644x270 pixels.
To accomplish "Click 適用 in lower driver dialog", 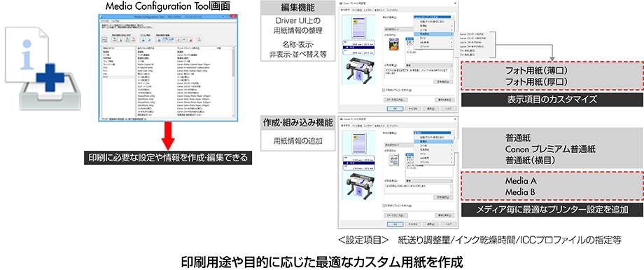I will pyautogui.click(x=430, y=224).
